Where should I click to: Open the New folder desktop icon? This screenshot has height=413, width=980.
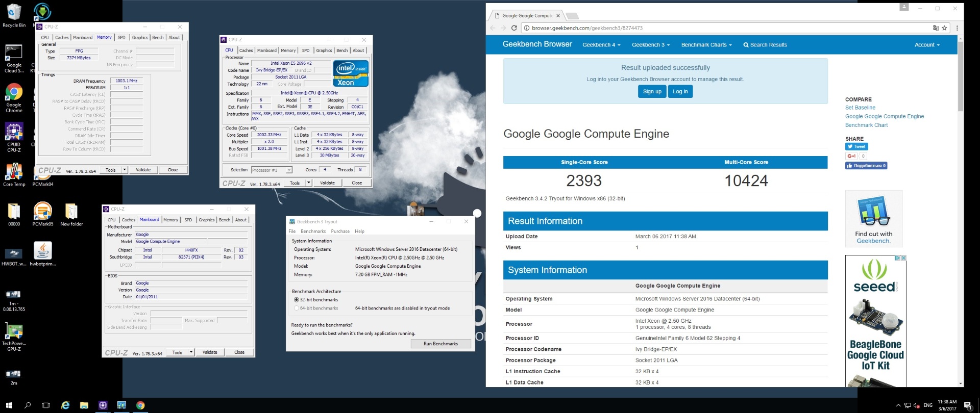tap(71, 214)
